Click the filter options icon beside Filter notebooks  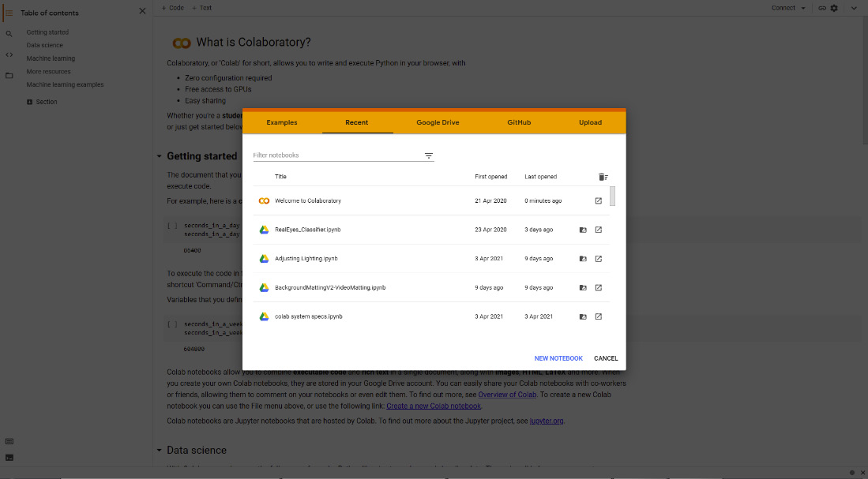pyautogui.click(x=428, y=155)
